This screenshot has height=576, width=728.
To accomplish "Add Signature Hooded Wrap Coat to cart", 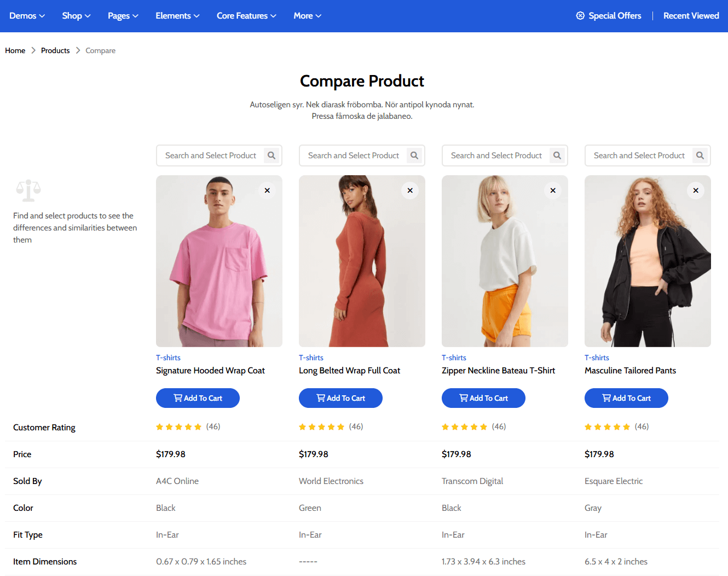I will tap(198, 398).
